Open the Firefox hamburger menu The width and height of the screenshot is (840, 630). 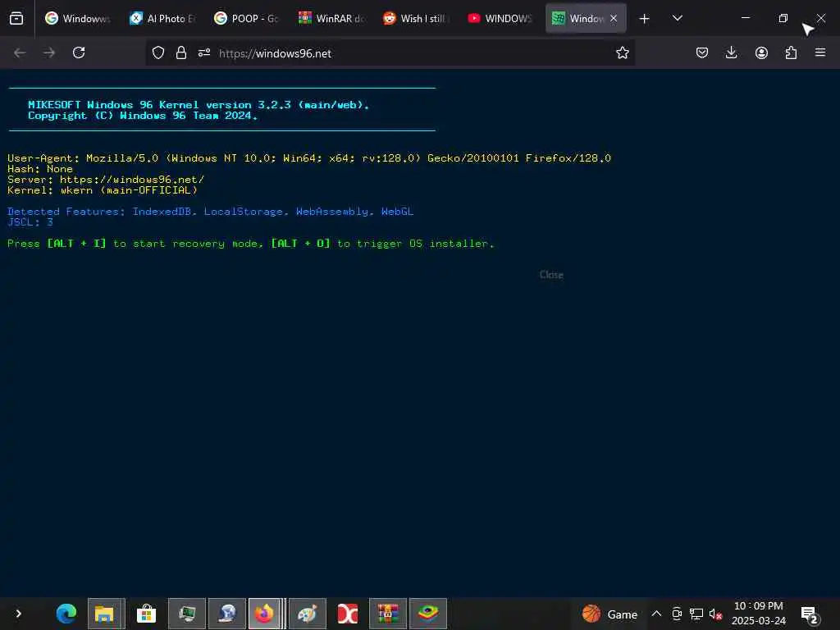(x=820, y=52)
